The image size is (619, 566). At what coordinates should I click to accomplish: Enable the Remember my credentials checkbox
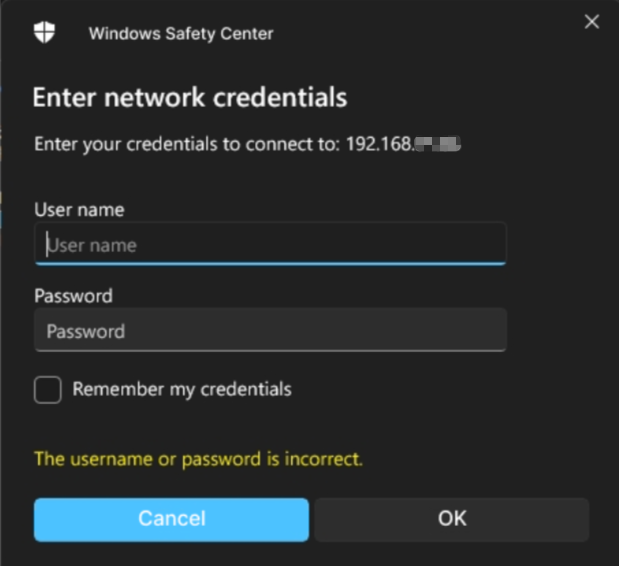(48, 389)
